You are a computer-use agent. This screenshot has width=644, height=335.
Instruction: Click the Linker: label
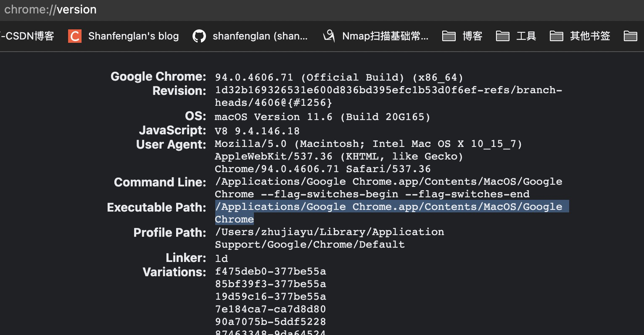[x=186, y=258]
